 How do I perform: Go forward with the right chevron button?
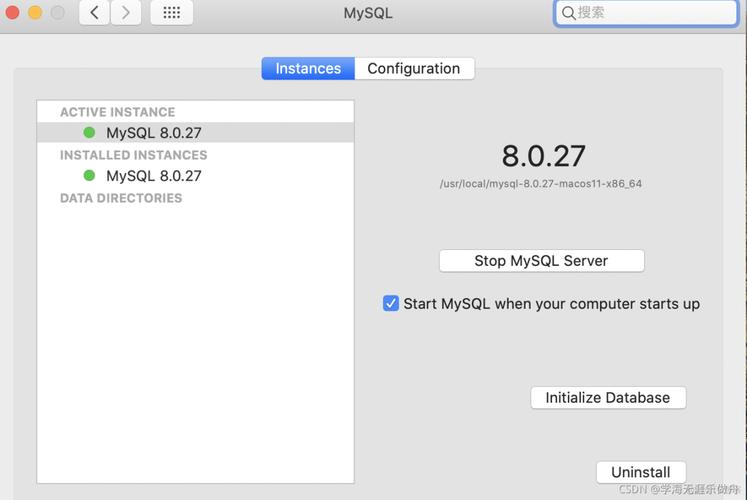(126, 13)
